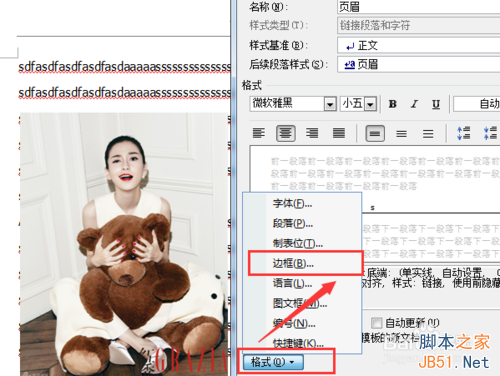The image size is (500, 376).
Task: Click second sdfasdf text line in document
Action: [x=124, y=93]
